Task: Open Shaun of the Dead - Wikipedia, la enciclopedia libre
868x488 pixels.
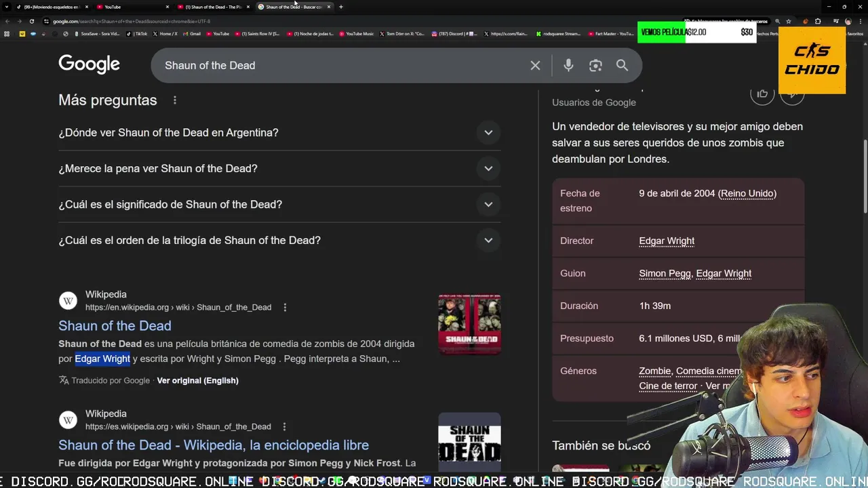Action: tap(214, 445)
